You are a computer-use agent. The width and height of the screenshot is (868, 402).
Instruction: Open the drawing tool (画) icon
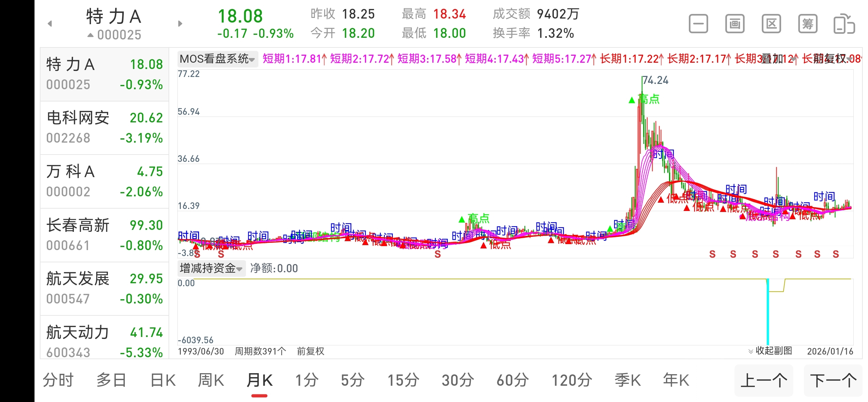735,24
